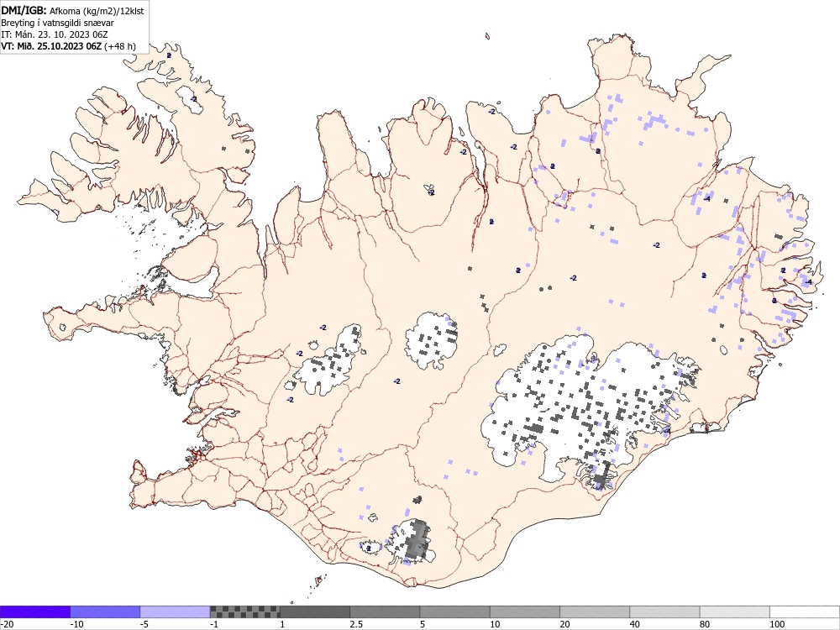Click the 100 legend label
Image resolution: width=840 pixels, height=630 pixels.
coord(777,624)
